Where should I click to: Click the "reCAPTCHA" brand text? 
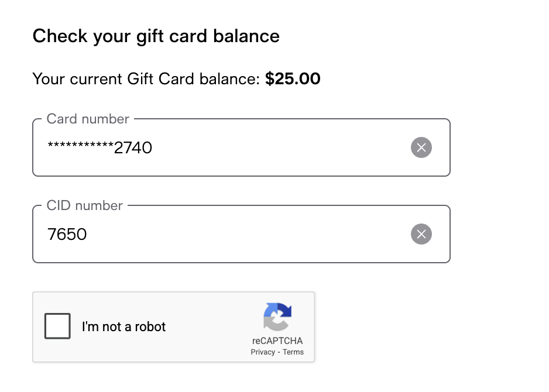(x=277, y=341)
